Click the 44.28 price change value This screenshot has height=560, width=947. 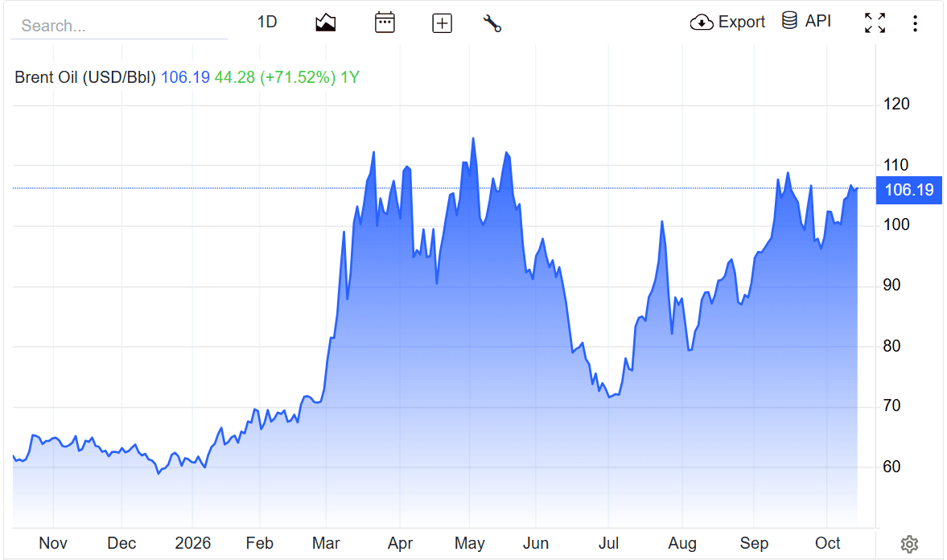tap(235, 77)
